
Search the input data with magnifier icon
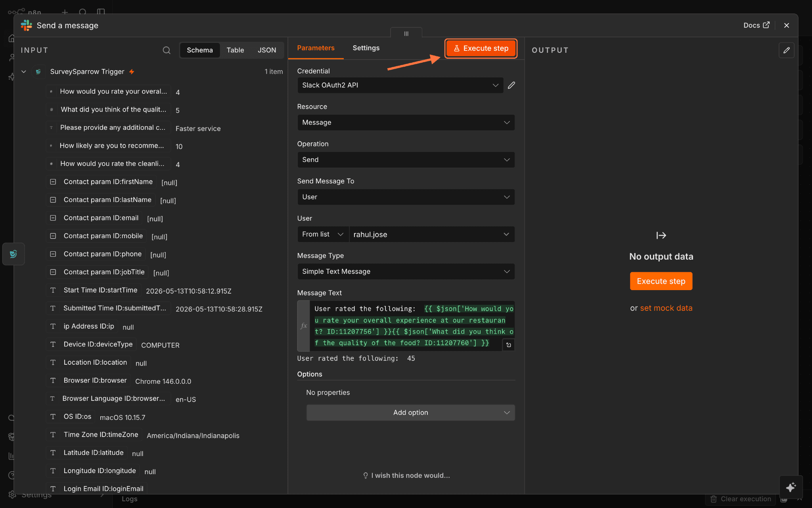167,50
